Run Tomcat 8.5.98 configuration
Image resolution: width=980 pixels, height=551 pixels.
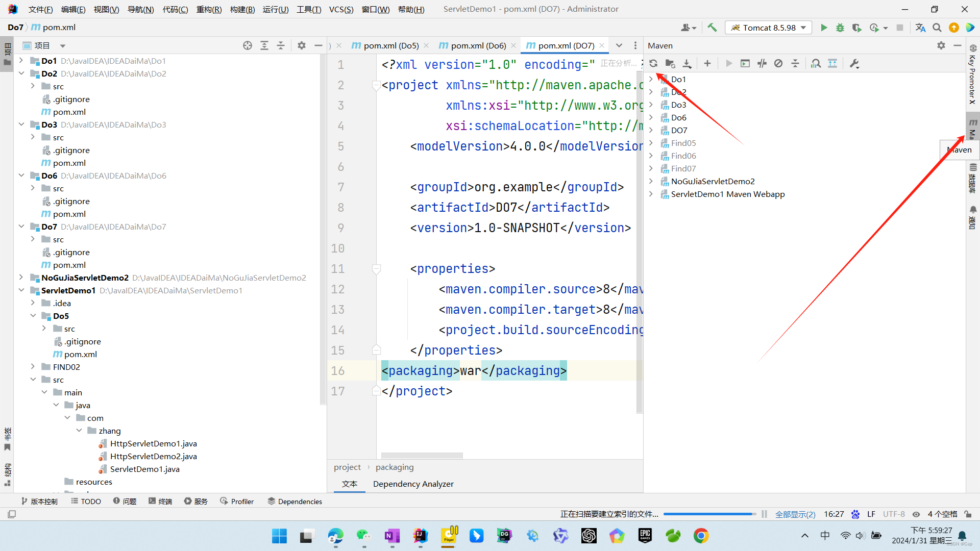(823, 28)
